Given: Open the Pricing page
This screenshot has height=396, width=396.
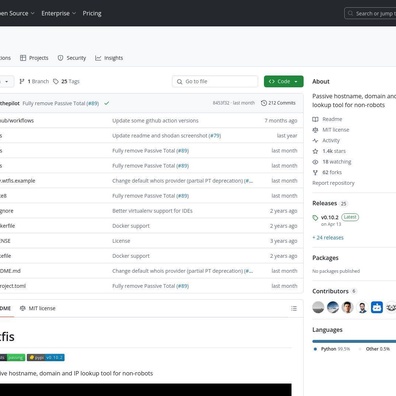Looking at the screenshot, I should (92, 13).
